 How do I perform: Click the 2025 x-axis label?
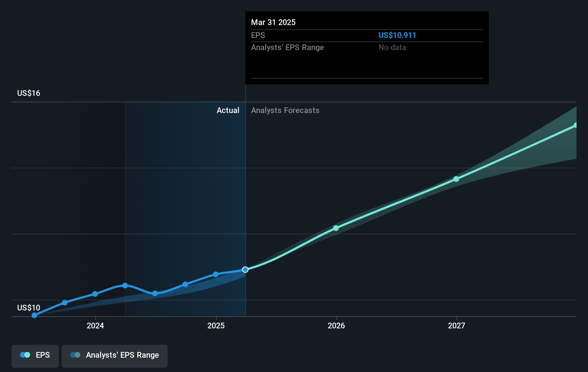(x=216, y=325)
